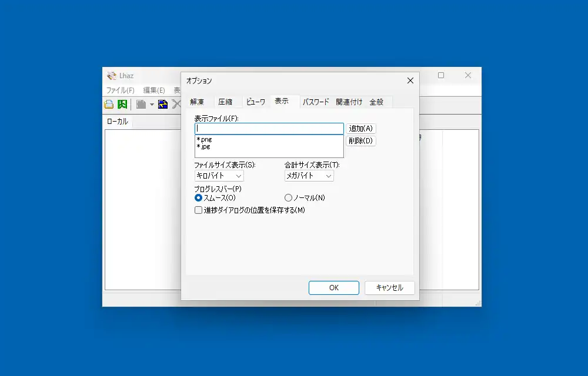Screen dimensions: 588x376
Task: Switch to the 解凍 tab
Action: coord(197,102)
